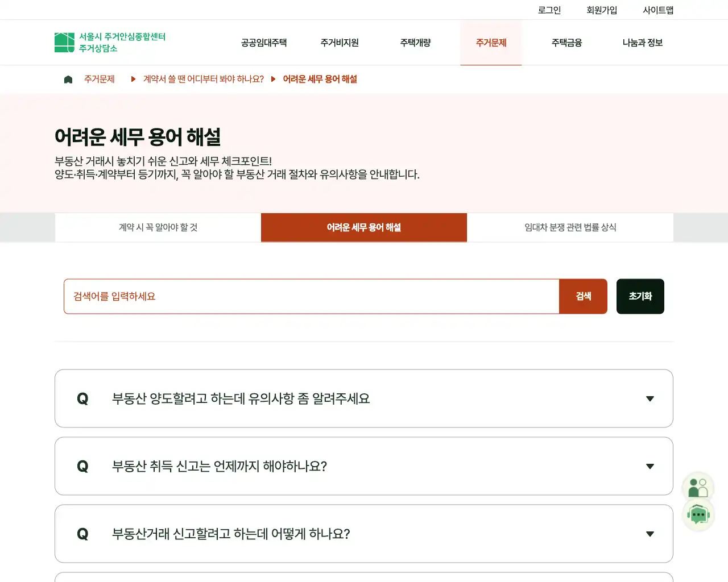Viewport: 728px width, 582px height.
Task: Open the 공공임대주택 menu
Action: point(264,43)
